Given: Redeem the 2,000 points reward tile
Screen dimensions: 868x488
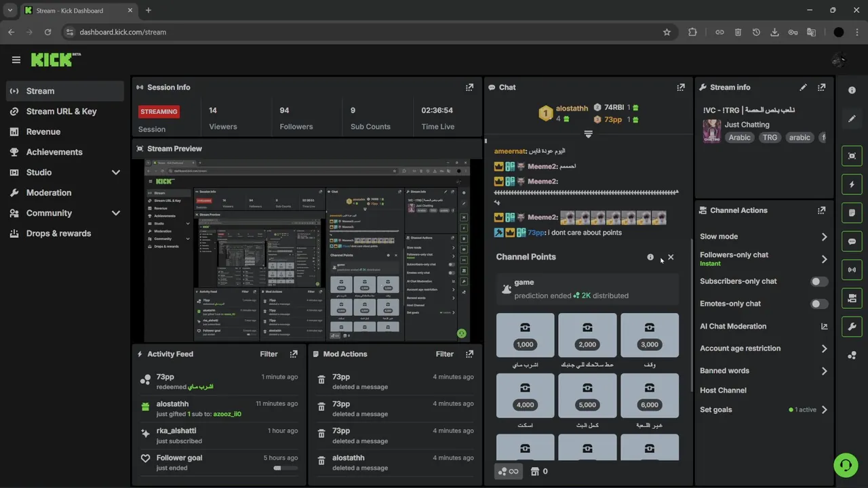Looking at the screenshot, I should tap(587, 335).
